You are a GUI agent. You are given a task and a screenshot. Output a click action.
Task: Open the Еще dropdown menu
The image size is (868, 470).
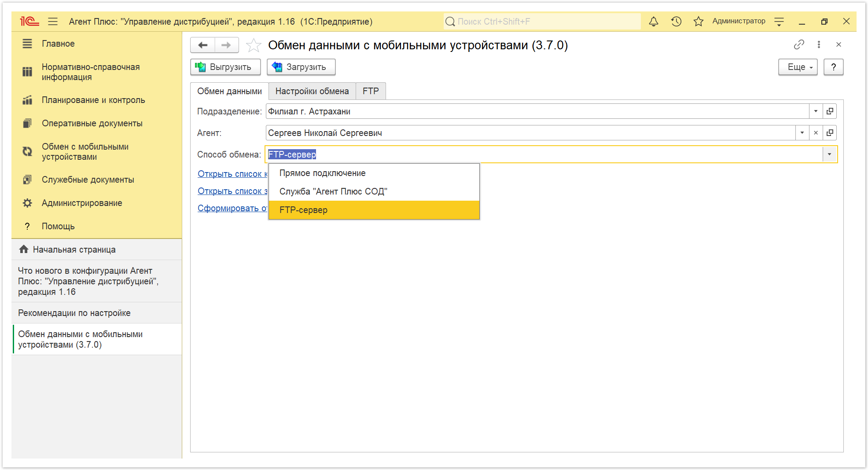tap(798, 67)
